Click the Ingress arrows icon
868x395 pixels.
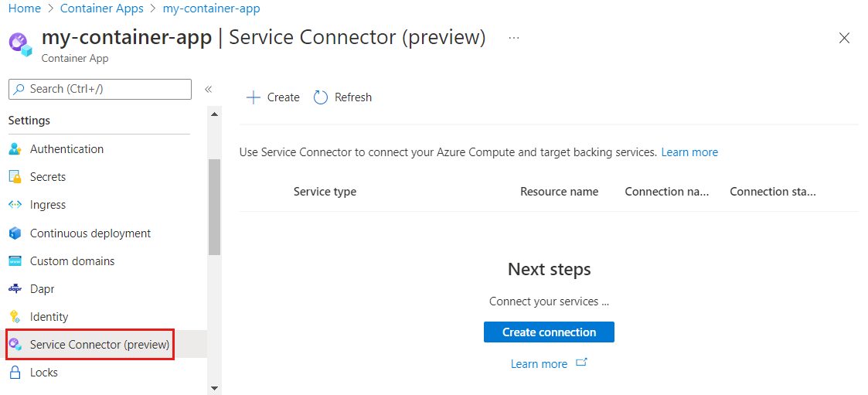click(x=15, y=205)
